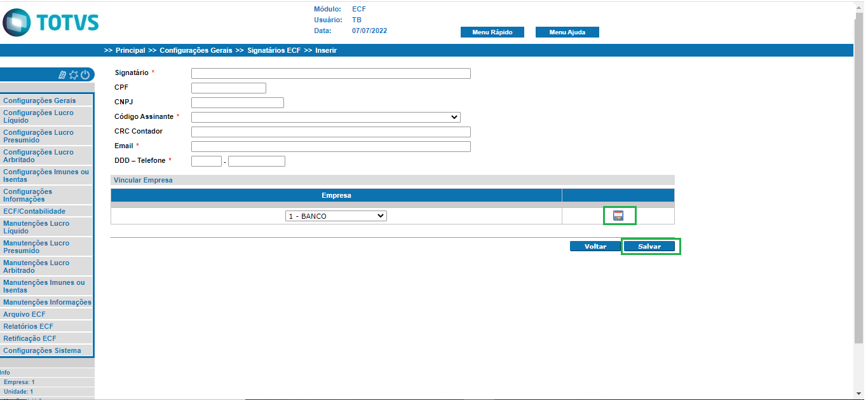Go to Signatários ECF in breadcrumb

pos(274,50)
